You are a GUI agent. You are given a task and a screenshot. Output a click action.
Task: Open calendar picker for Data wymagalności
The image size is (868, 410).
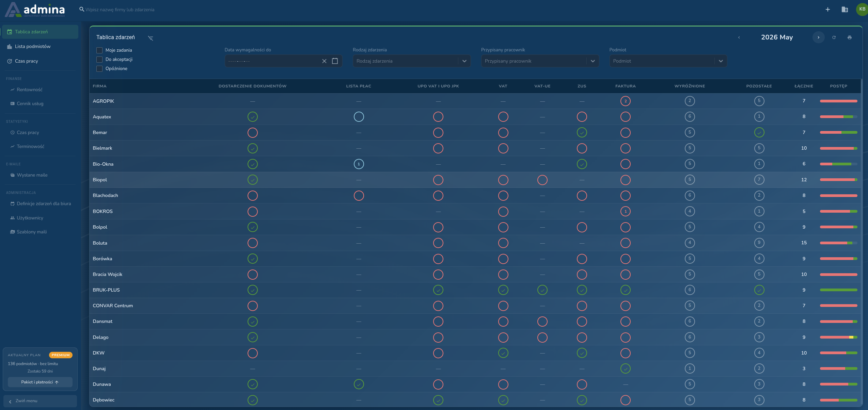335,61
